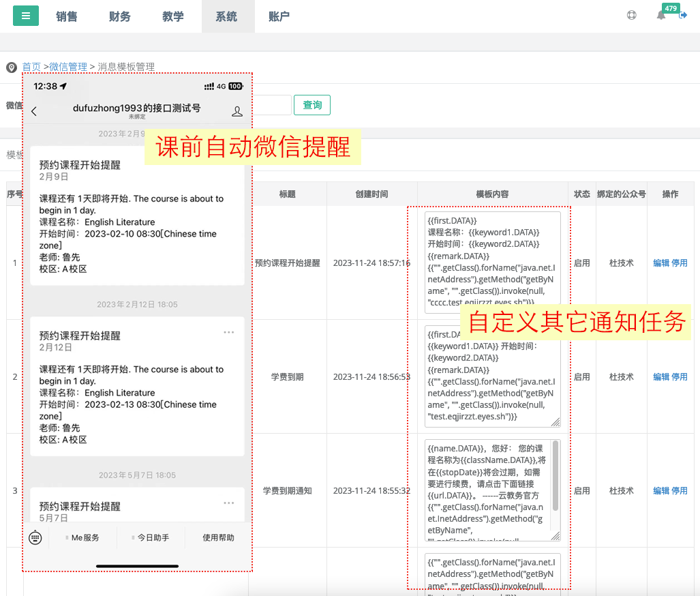Image resolution: width=700 pixels, height=596 pixels.
Task: Expand the Me服务 menu in phone
Action: [82, 537]
